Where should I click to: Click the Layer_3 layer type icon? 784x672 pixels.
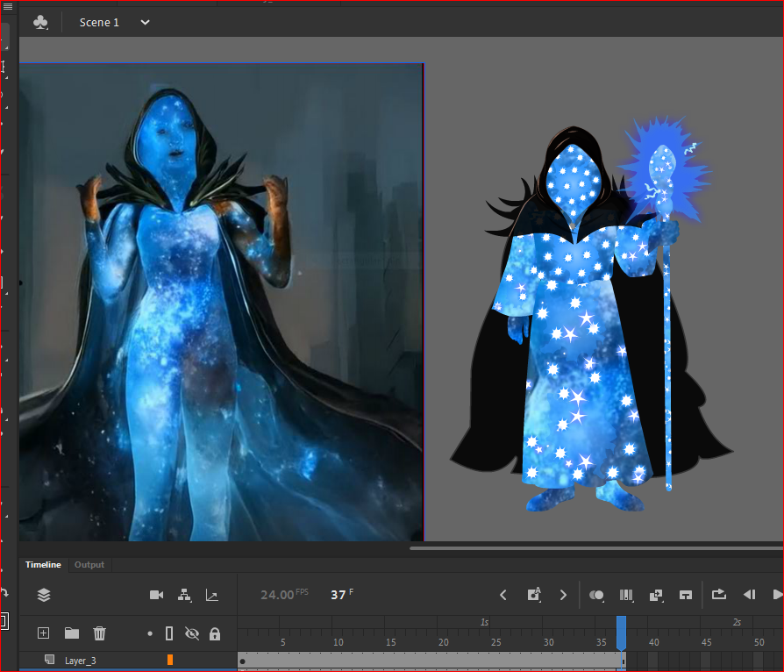pos(49,660)
